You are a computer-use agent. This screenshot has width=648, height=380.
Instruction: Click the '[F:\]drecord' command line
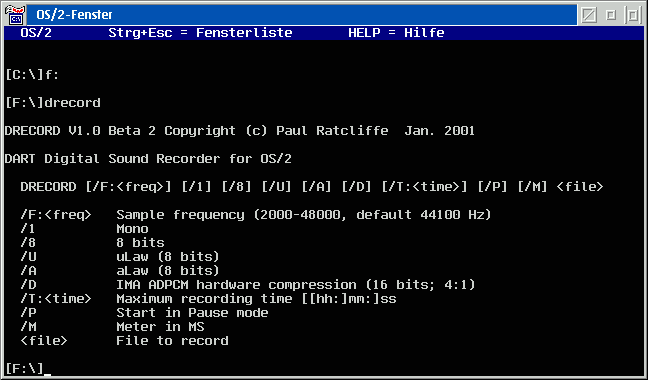[52, 102]
